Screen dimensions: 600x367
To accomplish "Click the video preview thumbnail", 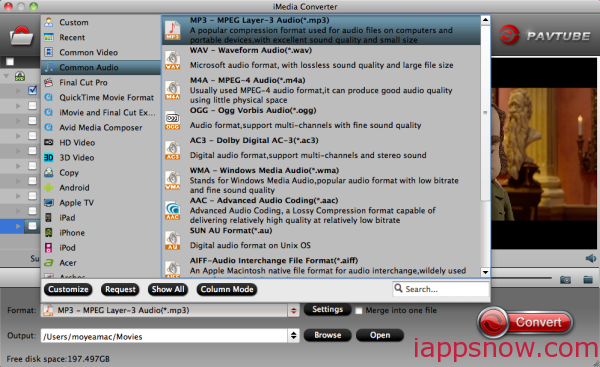I will (544, 154).
